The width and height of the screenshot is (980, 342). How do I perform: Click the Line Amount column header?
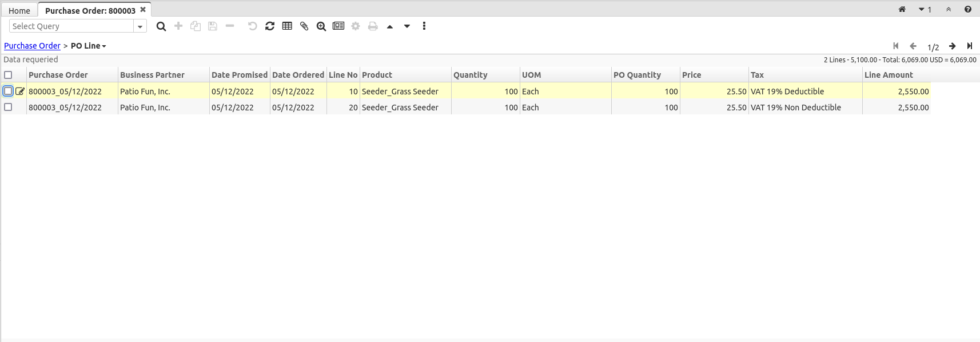click(x=888, y=75)
